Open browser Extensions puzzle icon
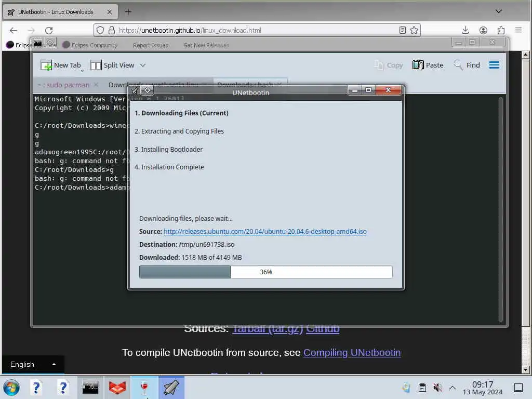This screenshot has height=399, width=532. pos(501,30)
